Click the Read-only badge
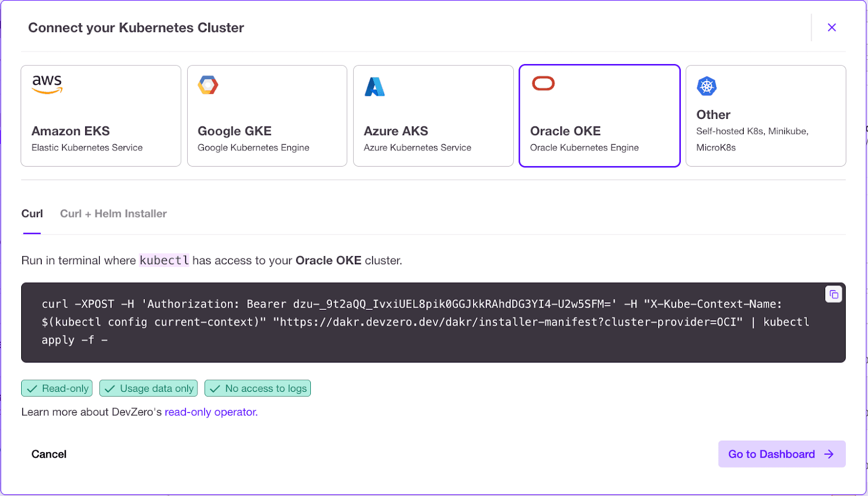 (57, 389)
